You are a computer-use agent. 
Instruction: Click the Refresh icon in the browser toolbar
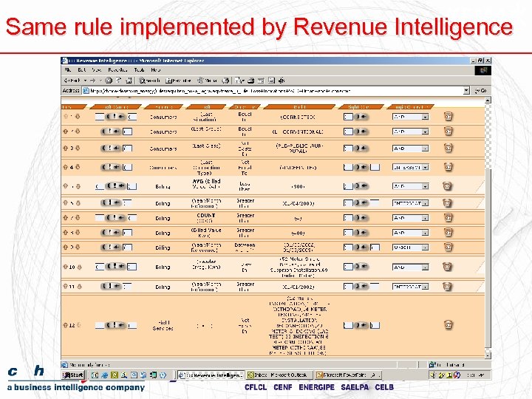(119, 81)
